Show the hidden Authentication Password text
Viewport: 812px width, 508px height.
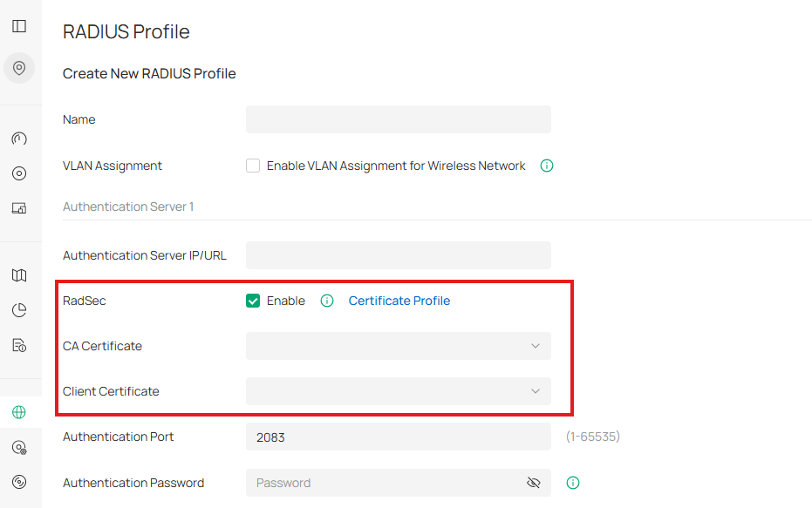pyautogui.click(x=533, y=483)
